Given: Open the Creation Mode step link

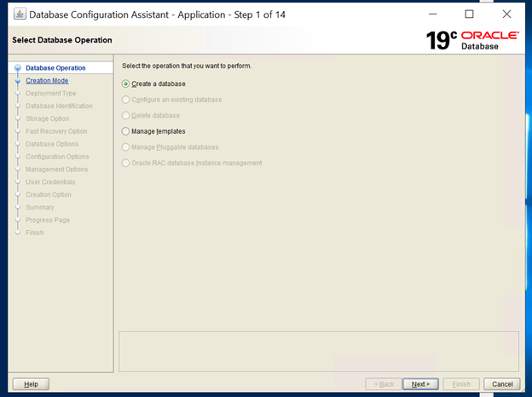Looking at the screenshot, I should click(47, 81).
